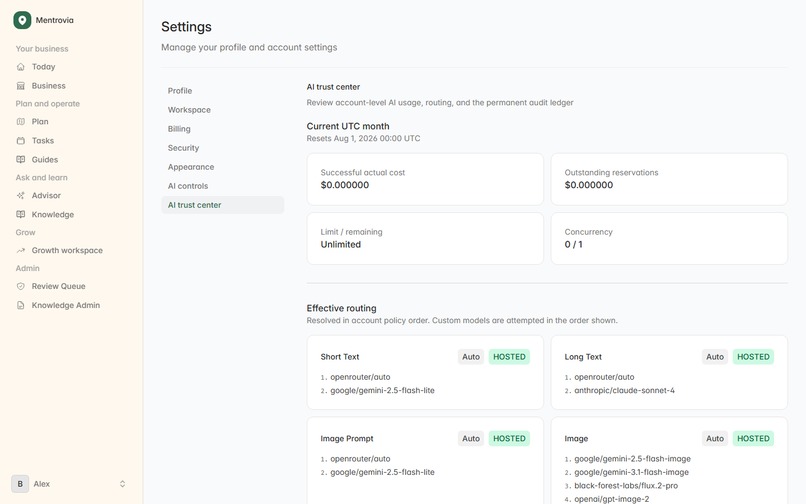
Task: Click openrouter/auto in the Short Text card
Action: [x=360, y=377]
